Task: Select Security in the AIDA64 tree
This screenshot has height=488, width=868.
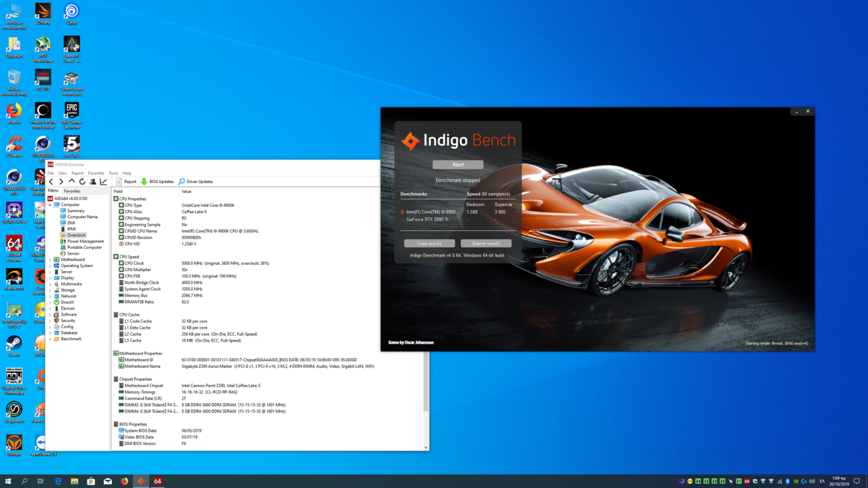Action: (68, 321)
